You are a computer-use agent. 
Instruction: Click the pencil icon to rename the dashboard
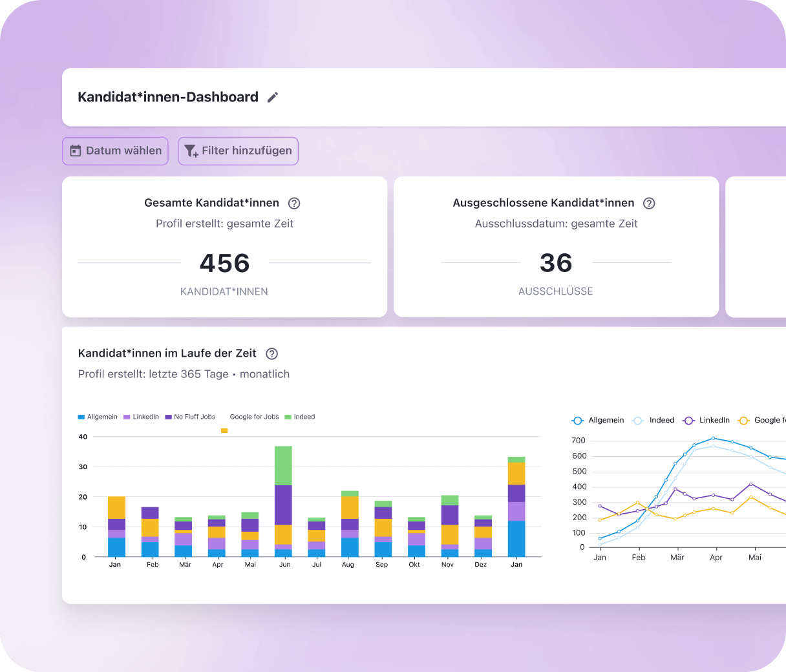click(x=272, y=96)
